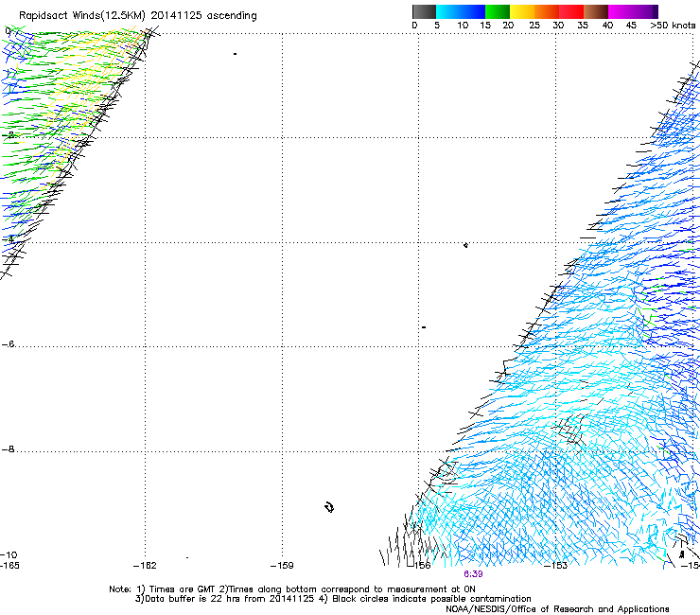Click the '-156' longitude axis label
Image resolution: width=700 pixels, height=615 pixels.
[420, 566]
